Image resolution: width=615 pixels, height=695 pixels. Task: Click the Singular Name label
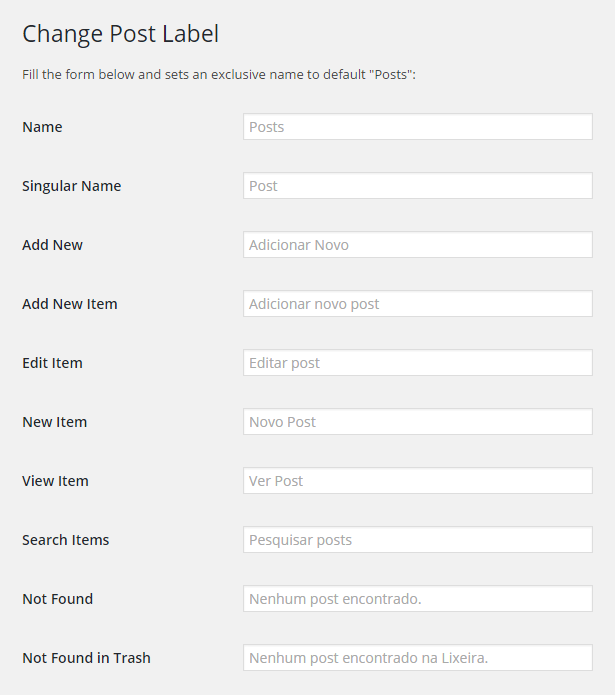(x=71, y=186)
